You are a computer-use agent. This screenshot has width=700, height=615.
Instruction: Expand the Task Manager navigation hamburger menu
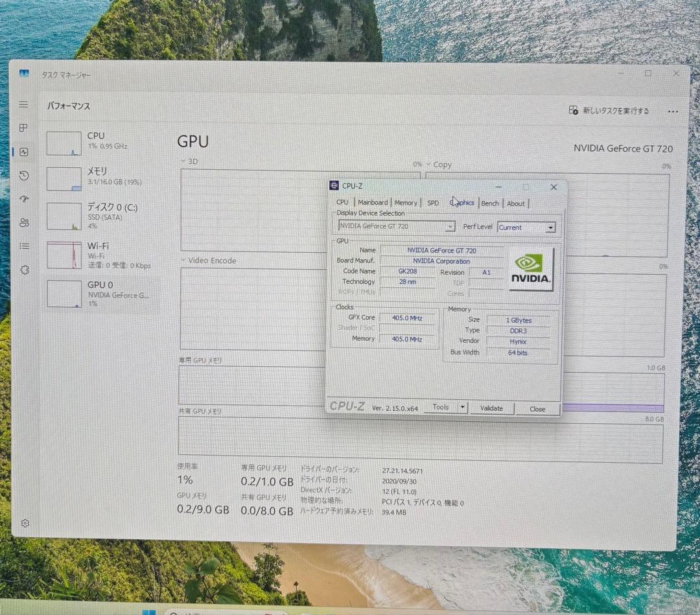[23, 104]
